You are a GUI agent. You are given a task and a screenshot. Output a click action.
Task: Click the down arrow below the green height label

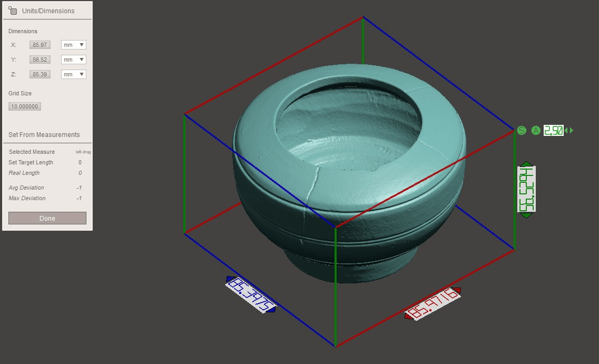[x=526, y=215]
